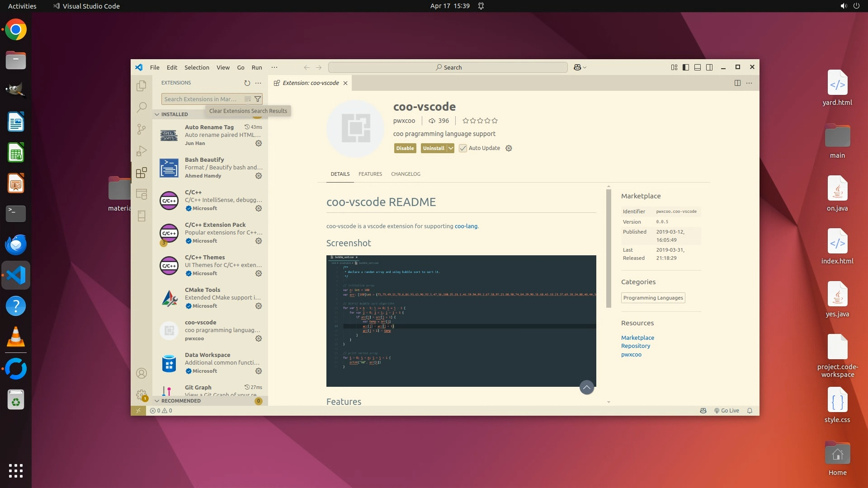Open the Explorer view in activity bar
This screenshot has width=868, height=488.
click(x=142, y=85)
